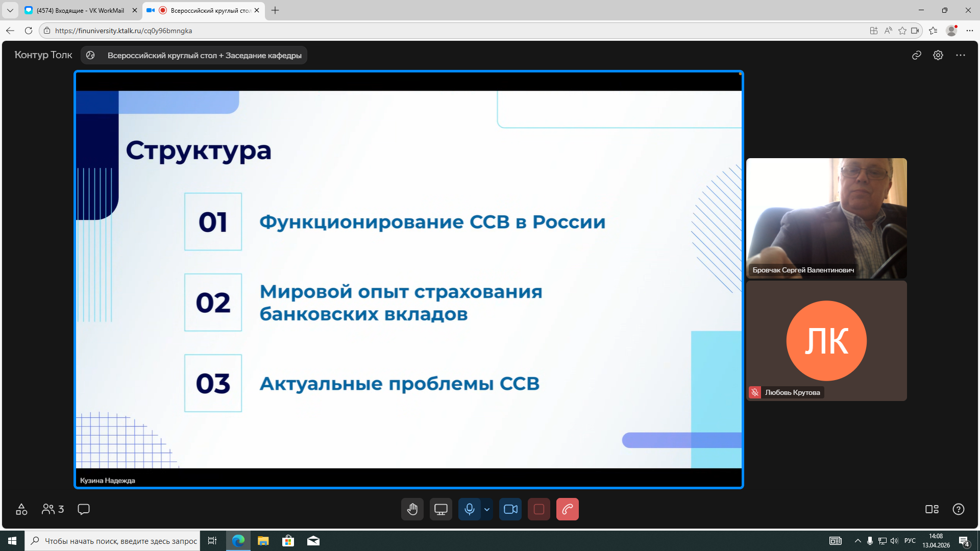The width and height of the screenshot is (980, 551).
Task: Open Kontur Talk settings gear
Action: click(x=938, y=55)
